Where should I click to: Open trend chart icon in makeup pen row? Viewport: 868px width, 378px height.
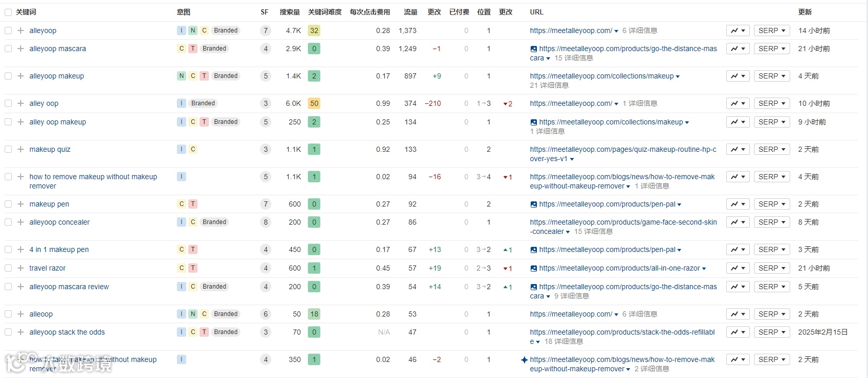[738, 204]
